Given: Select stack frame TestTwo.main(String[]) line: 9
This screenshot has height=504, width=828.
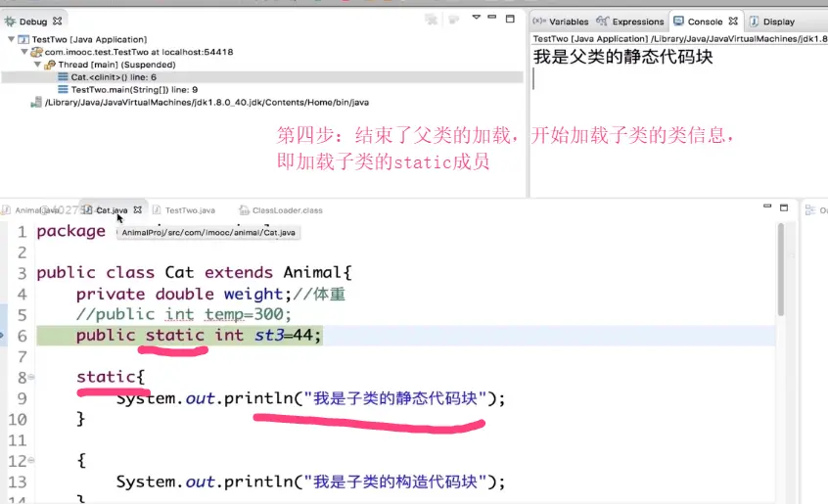Looking at the screenshot, I should pyautogui.click(x=134, y=90).
